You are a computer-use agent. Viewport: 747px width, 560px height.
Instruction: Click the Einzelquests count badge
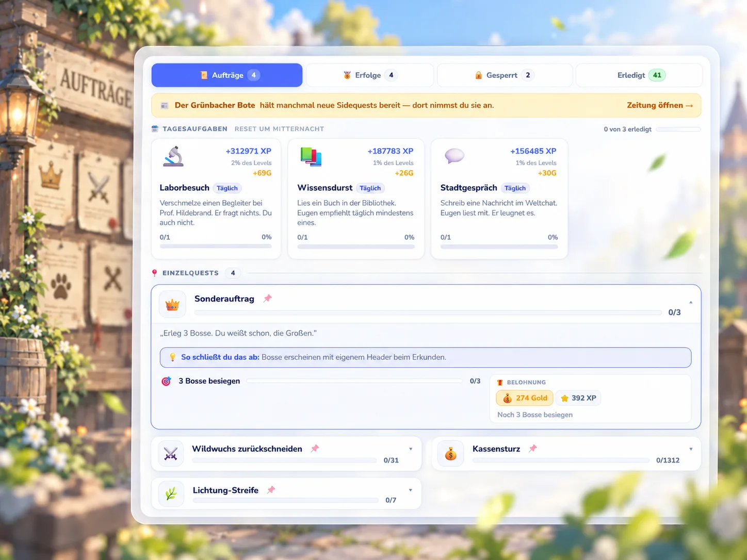pos(233,273)
